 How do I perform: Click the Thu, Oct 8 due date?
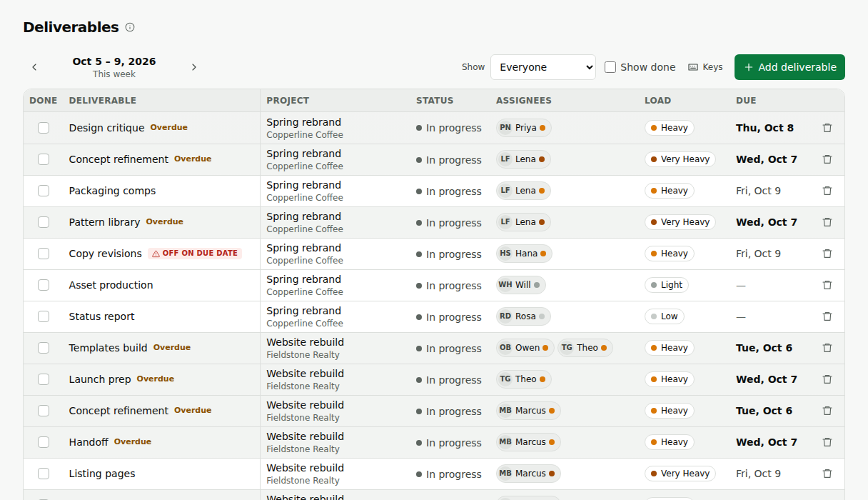tap(764, 128)
